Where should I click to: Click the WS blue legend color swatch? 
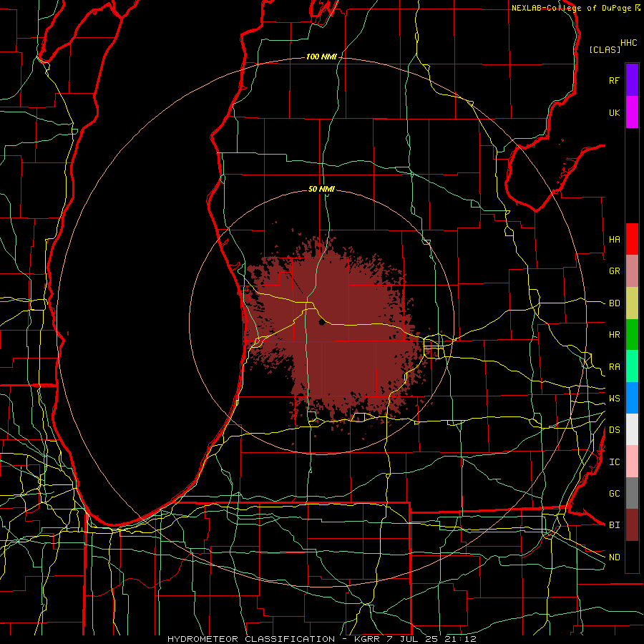tap(632, 398)
